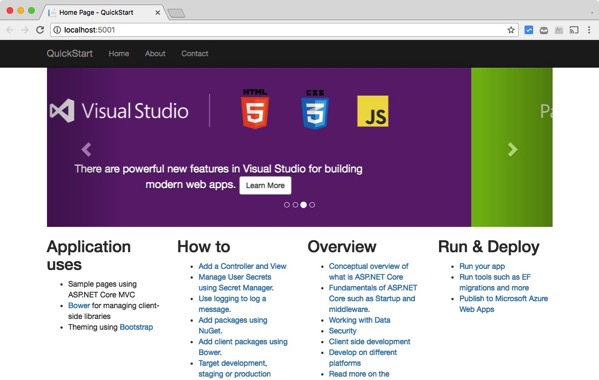Open the Bower link under Application uses
The image size is (599, 380).
tap(79, 306)
